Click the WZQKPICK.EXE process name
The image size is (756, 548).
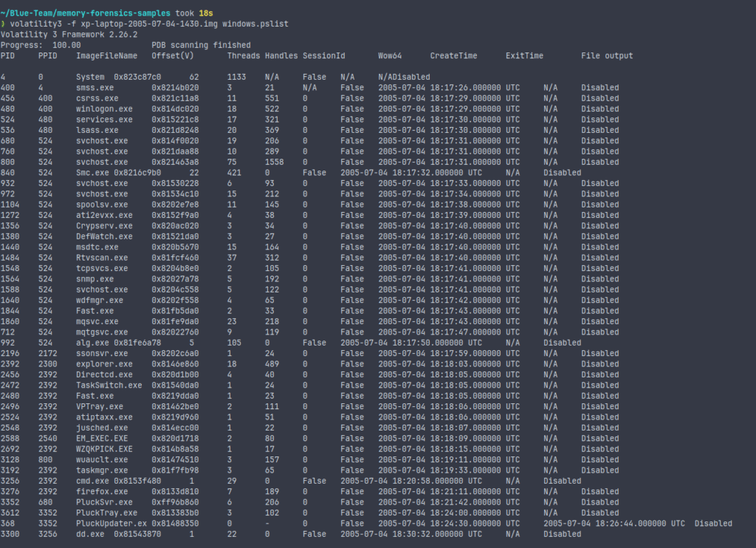104,448
